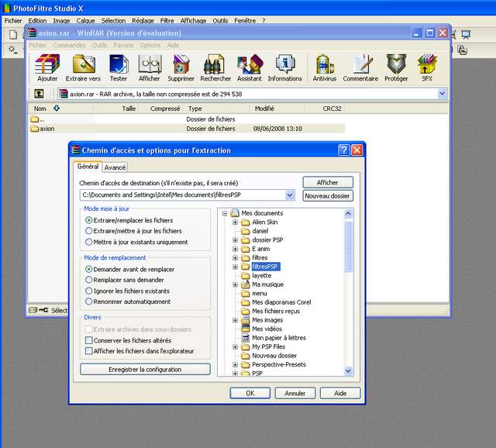Click the Nom column sort arrow

coord(57,109)
